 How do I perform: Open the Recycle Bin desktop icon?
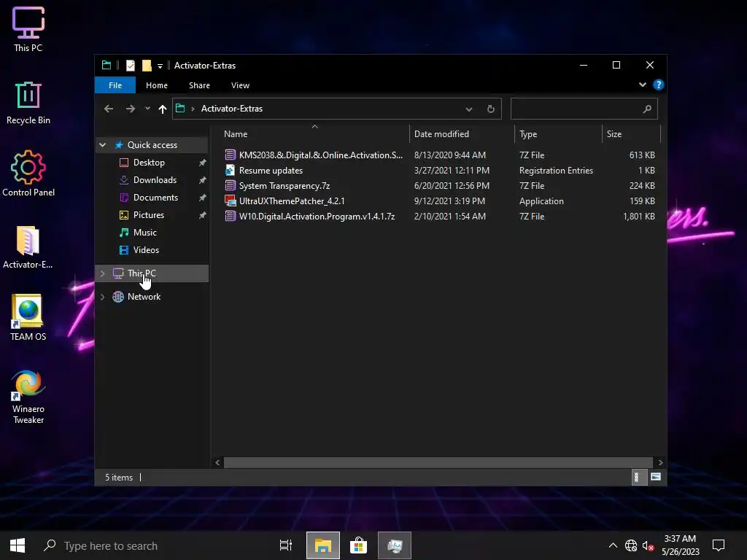pyautogui.click(x=28, y=103)
